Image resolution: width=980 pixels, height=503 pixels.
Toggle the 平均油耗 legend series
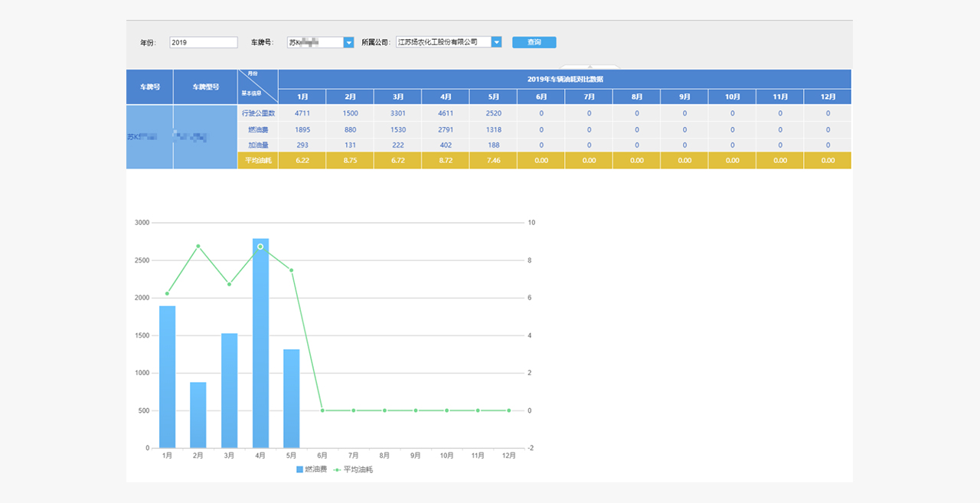[353, 469]
